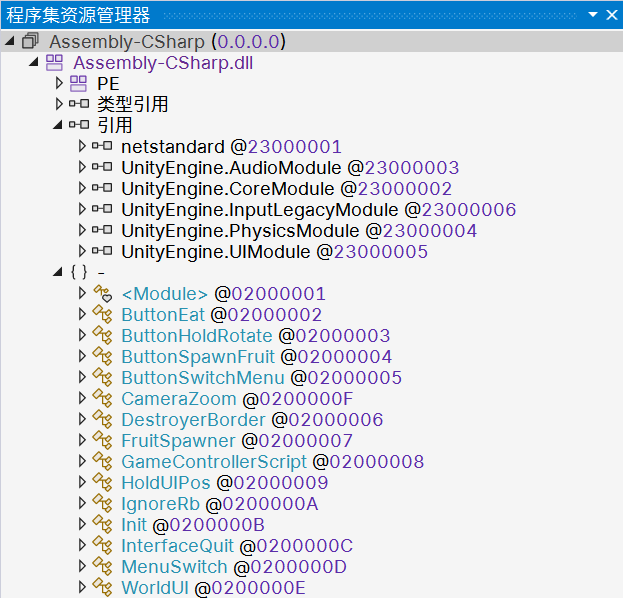Screen dimensions: 623x598
Task: Select UnityEngine.InputLegacyModule reference
Action: pyautogui.click(x=319, y=209)
